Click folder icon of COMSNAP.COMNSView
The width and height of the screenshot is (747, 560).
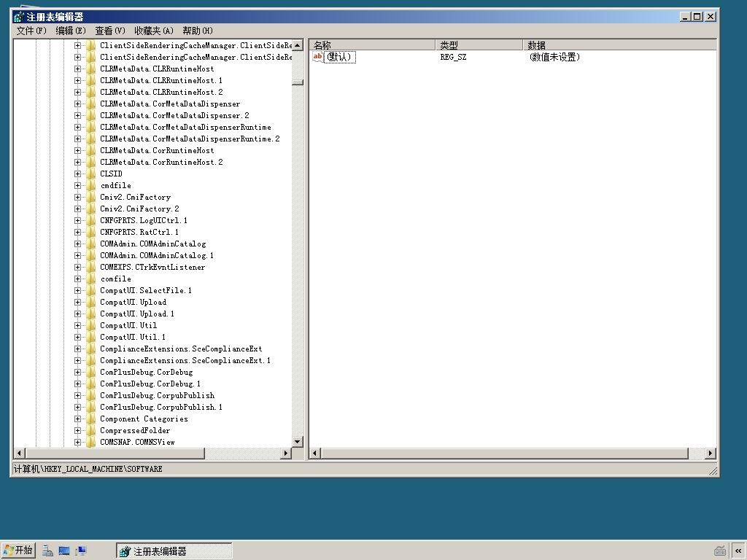[x=90, y=443]
